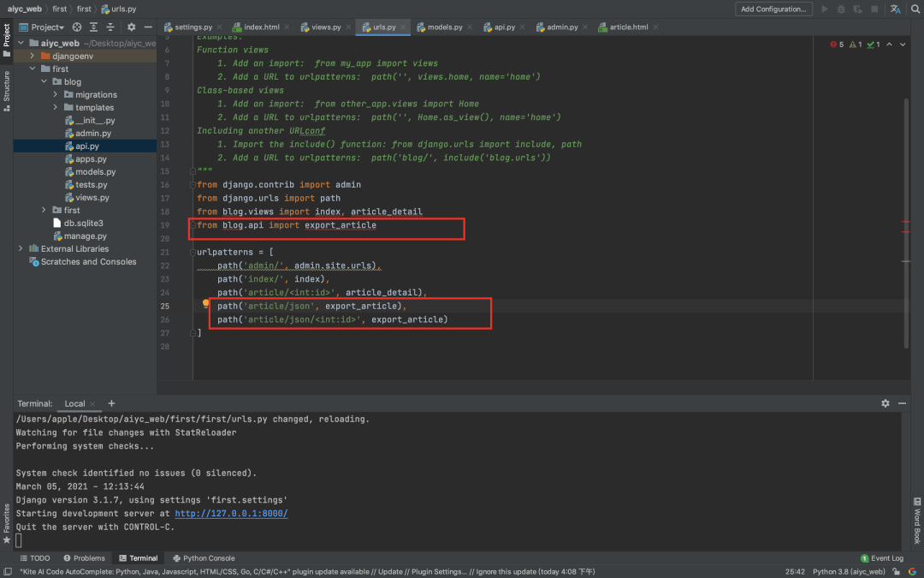
Task: Open the Project view dropdown
Action: [x=47, y=27]
